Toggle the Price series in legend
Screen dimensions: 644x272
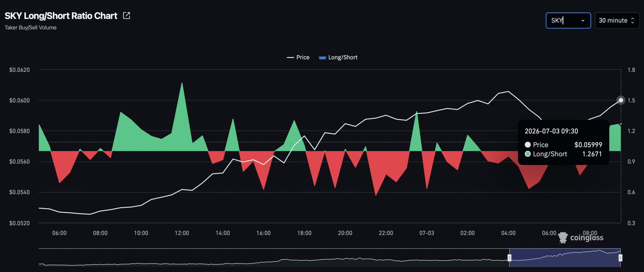point(298,57)
